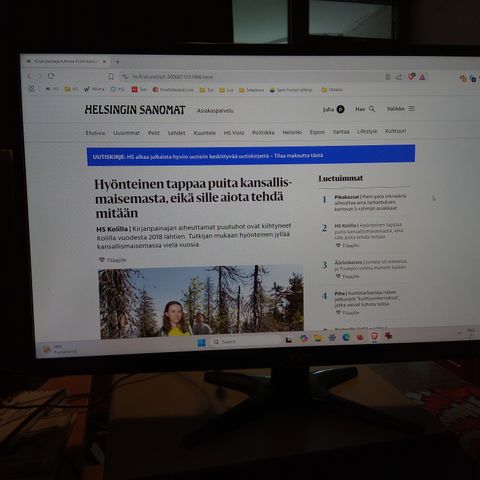The image size is (480, 480).
Task: Open the Etusivu navigation item
Action: point(95,133)
